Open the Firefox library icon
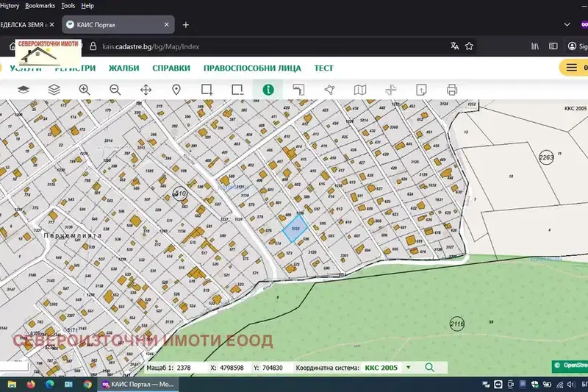 pos(535,46)
